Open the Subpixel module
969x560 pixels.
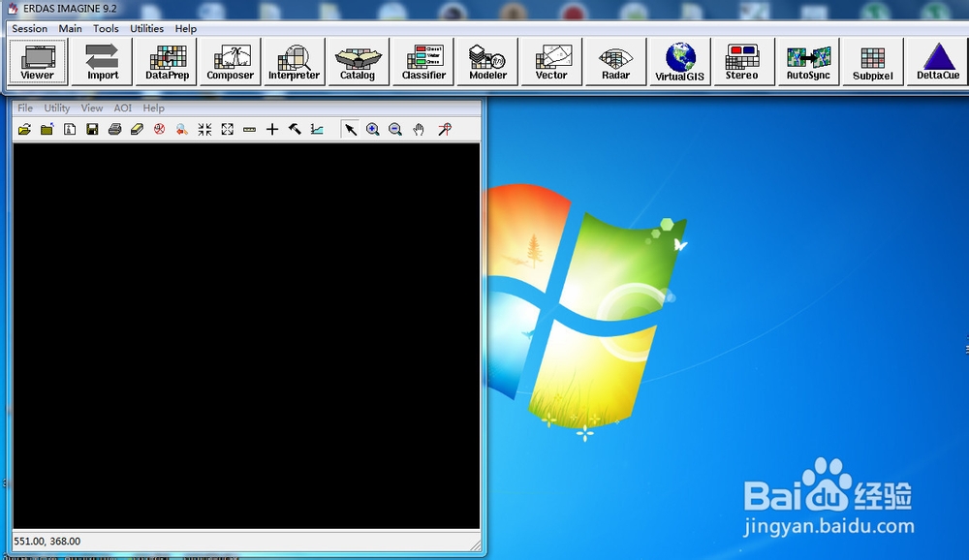click(x=873, y=62)
